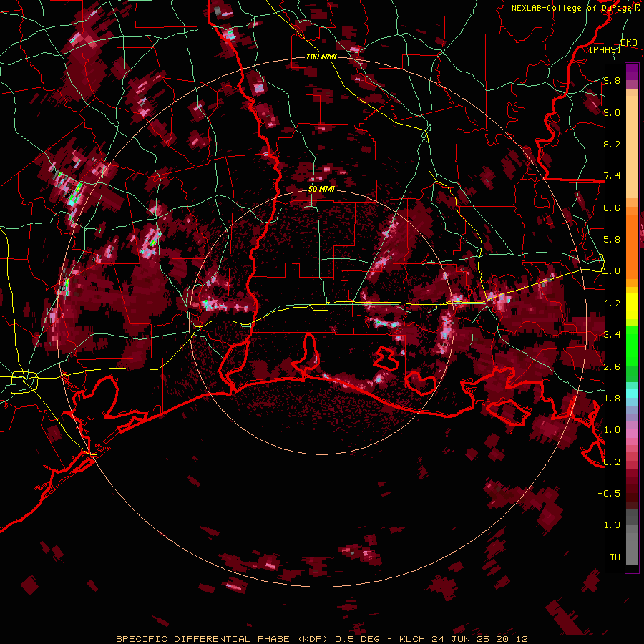Click the orange segment of the color bar

(x=632, y=243)
